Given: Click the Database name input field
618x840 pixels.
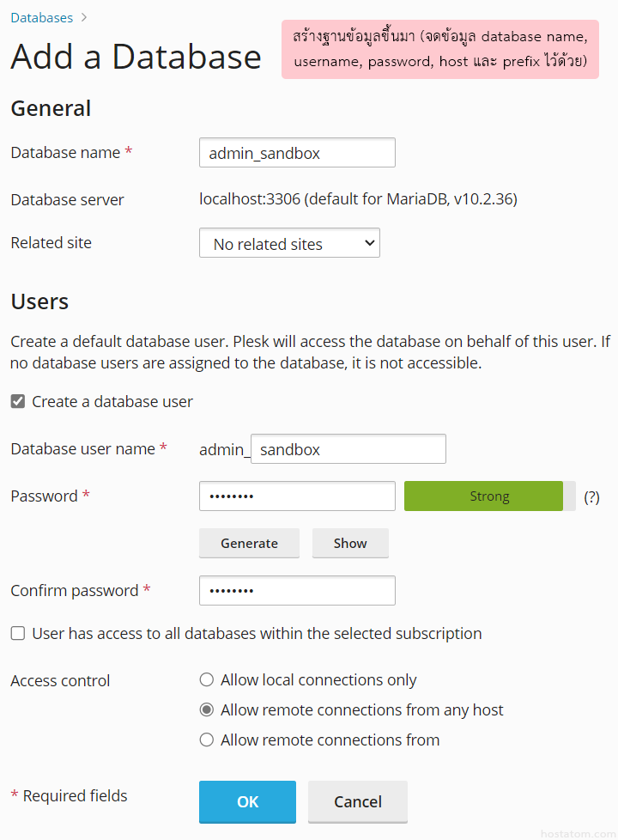Looking at the screenshot, I should (x=297, y=153).
